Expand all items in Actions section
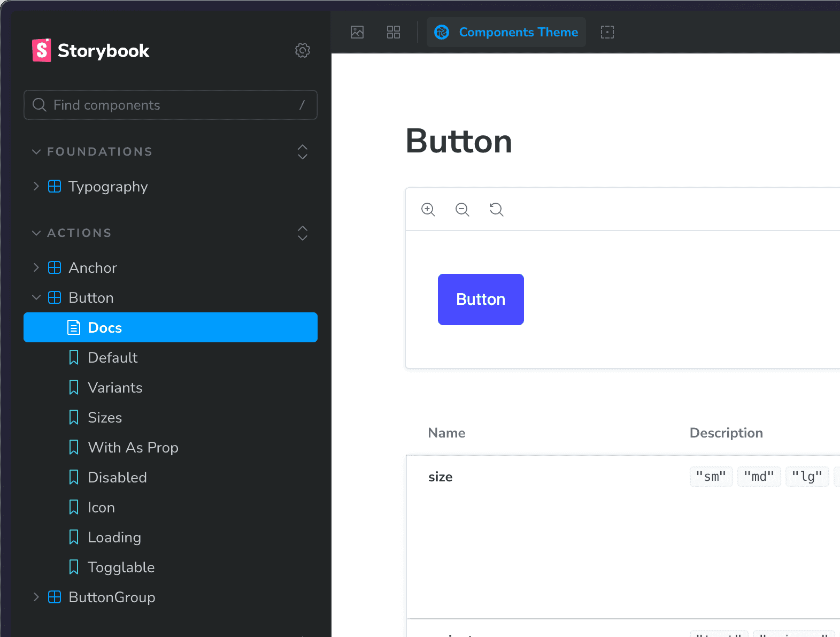840x637 pixels. [x=303, y=233]
